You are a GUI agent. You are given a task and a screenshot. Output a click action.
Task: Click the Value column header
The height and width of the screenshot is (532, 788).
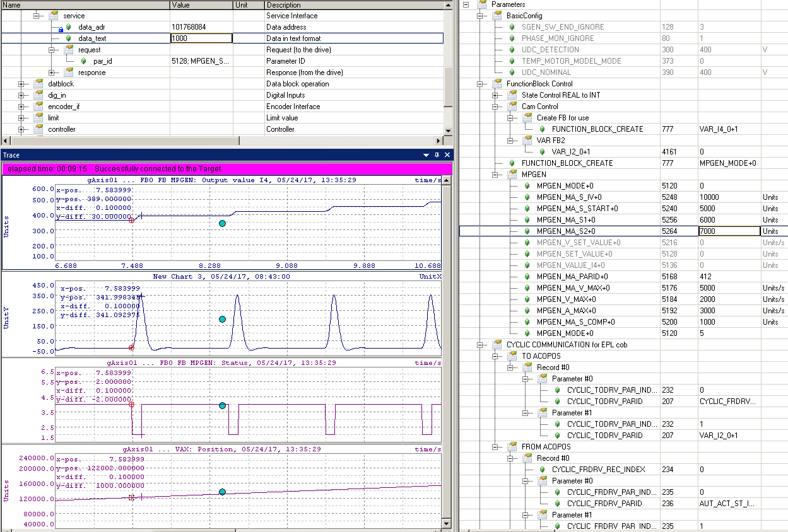point(202,4)
